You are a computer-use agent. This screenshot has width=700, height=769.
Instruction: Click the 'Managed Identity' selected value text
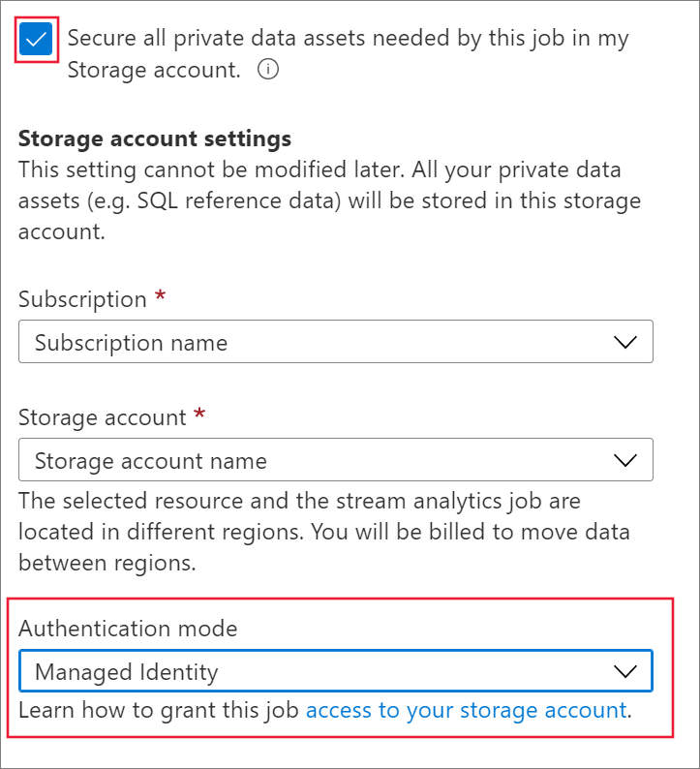click(x=127, y=671)
